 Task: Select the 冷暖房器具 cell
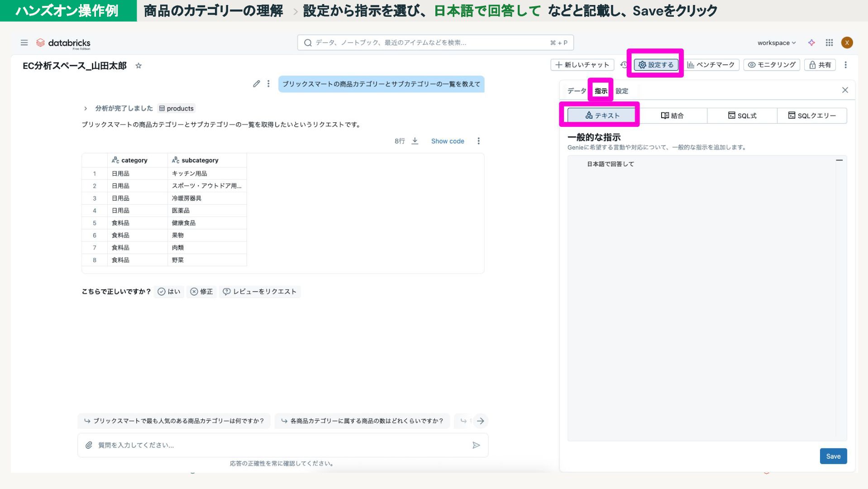click(207, 198)
